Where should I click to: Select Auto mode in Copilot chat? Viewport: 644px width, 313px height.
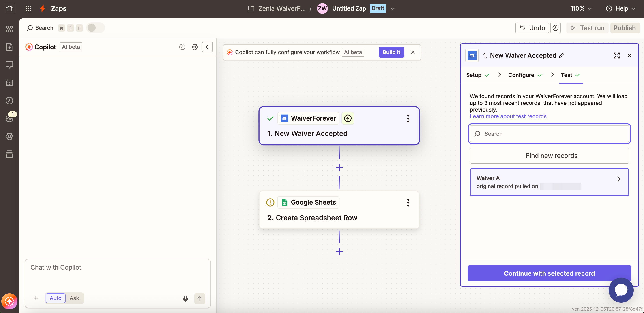pos(55,298)
